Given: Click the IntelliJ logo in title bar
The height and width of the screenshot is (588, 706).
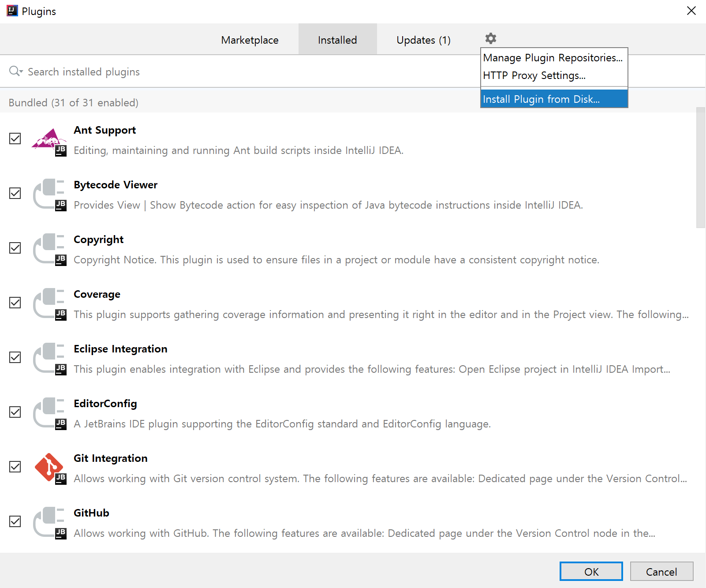Looking at the screenshot, I should point(12,11).
